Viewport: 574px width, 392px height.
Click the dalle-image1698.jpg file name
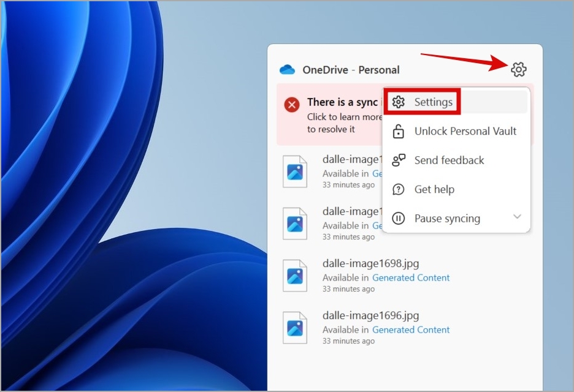pos(370,263)
